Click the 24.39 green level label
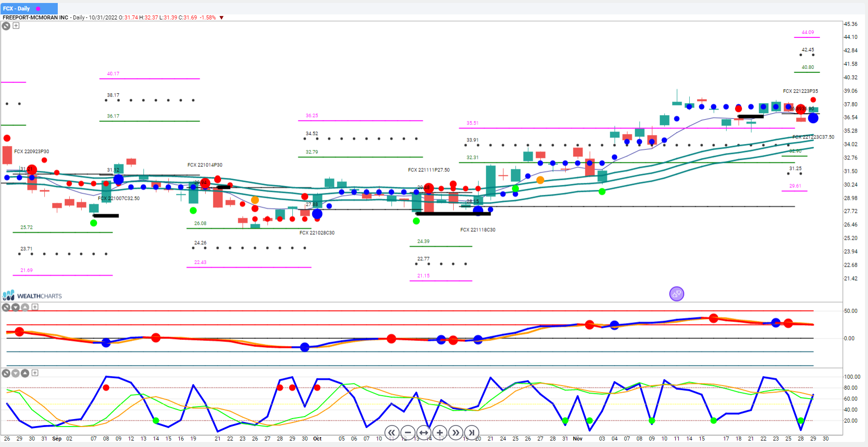868x447 pixels. [x=423, y=241]
